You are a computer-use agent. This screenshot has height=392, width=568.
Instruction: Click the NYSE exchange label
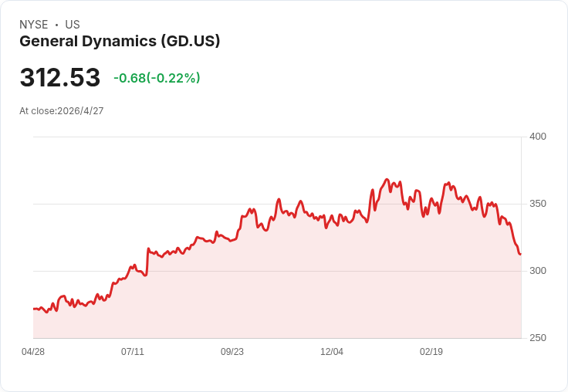pos(34,25)
